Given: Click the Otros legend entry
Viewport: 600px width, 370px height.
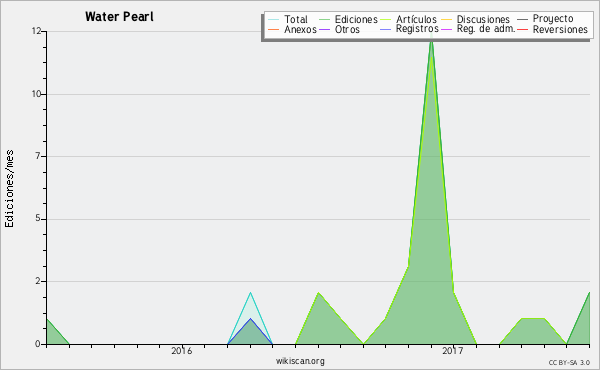Looking at the screenshot, I should [339, 29].
